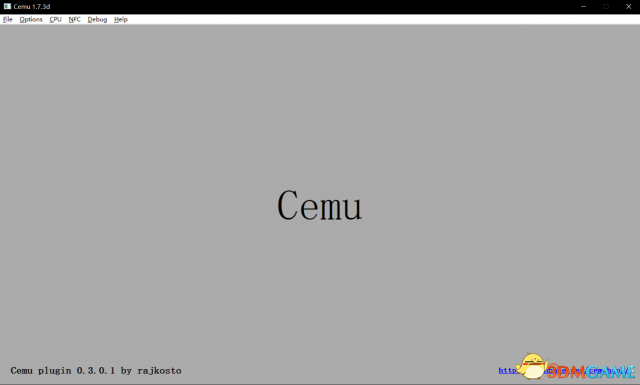Click the Cemu plugin 0.3.0.1 version text
Screen dimensions: 640x385
point(62,371)
